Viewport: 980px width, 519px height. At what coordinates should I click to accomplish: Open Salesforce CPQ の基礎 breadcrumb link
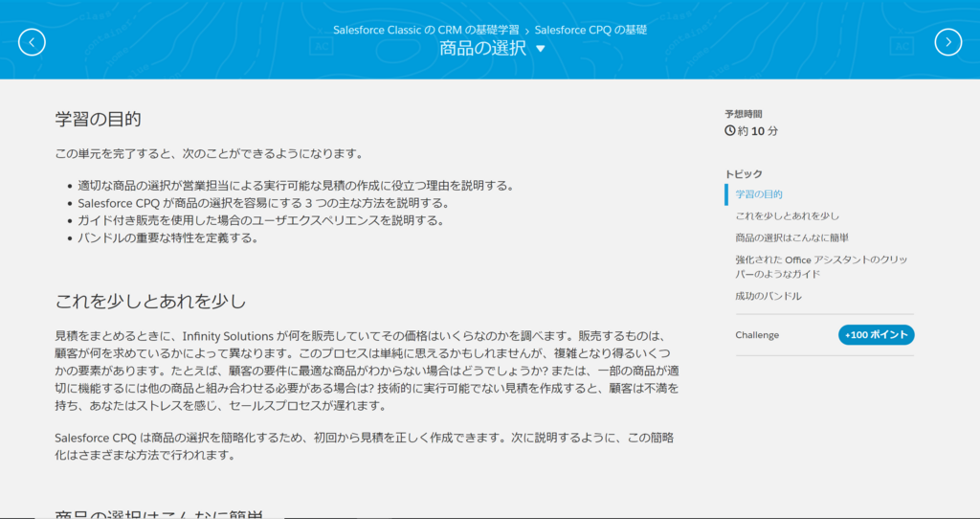[590, 30]
